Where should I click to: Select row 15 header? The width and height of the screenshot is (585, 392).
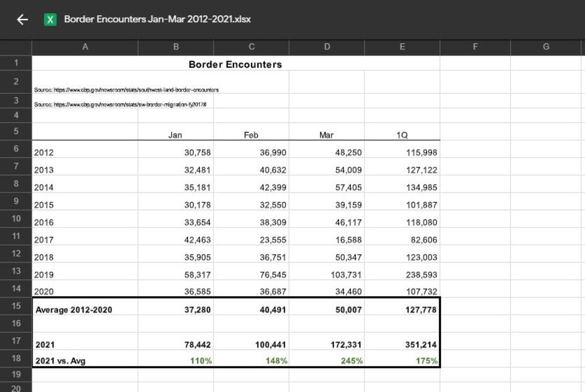pyautogui.click(x=16, y=306)
